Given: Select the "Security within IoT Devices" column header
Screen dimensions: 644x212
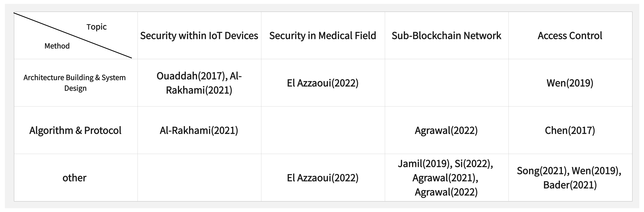Looking at the screenshot, I should [x=199, y=36].
